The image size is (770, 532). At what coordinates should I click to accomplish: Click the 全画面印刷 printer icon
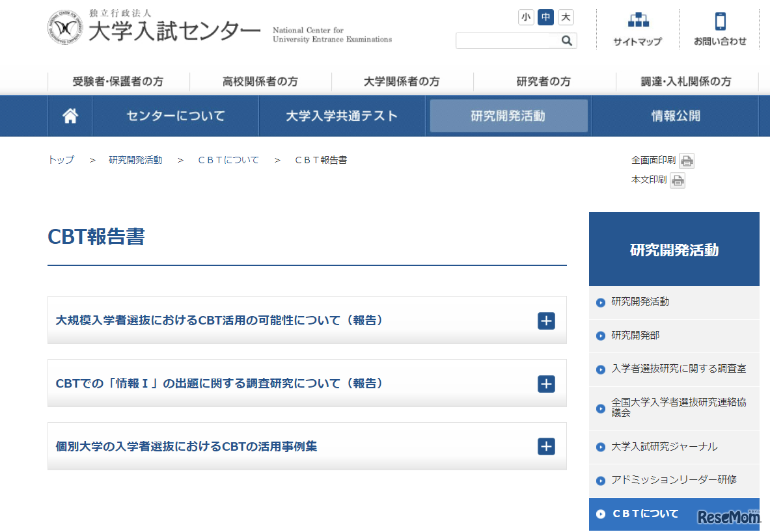pyautogui.click(x=687, y=161)
